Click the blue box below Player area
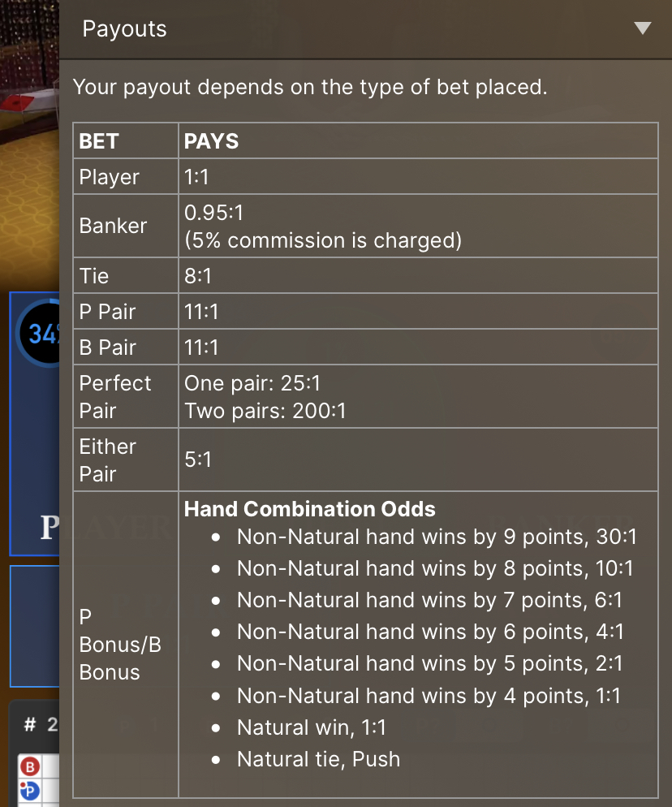672x807 pixels. [x=35, y=626]
